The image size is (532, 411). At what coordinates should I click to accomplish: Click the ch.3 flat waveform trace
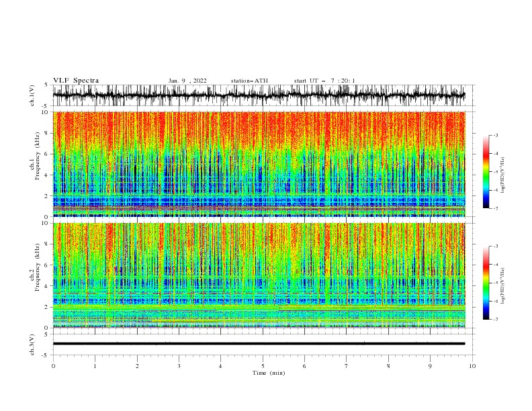click(259, 344)
